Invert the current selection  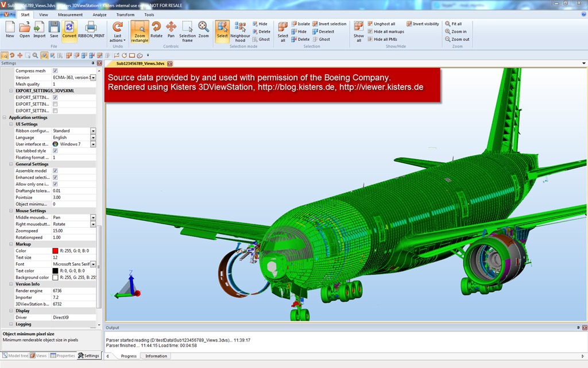pyautogui.click(x=329, y=24)
